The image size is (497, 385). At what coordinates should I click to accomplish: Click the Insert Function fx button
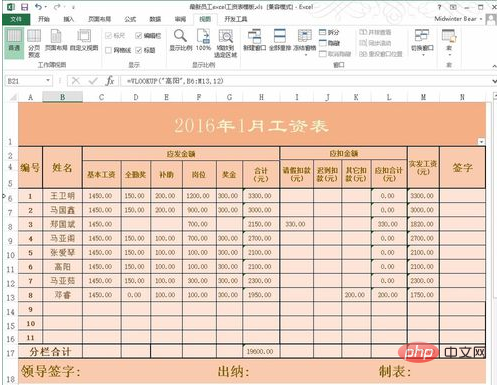tap(110, 81)
